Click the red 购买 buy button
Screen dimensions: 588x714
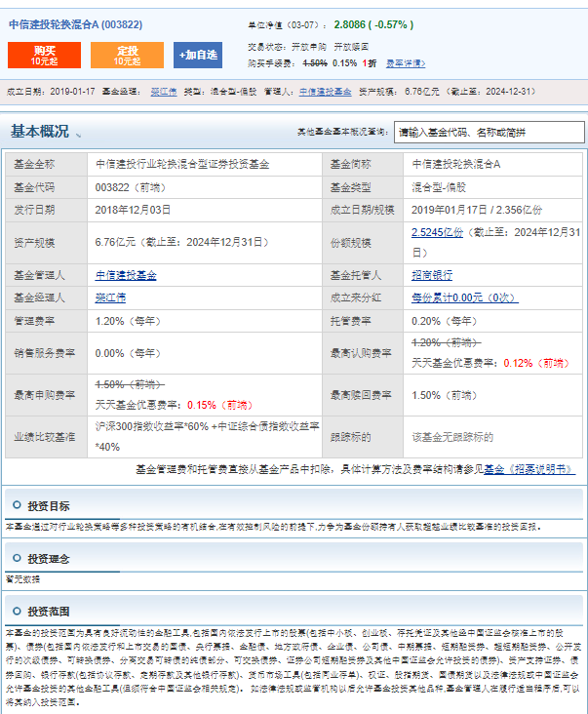(x=44, y=55)
